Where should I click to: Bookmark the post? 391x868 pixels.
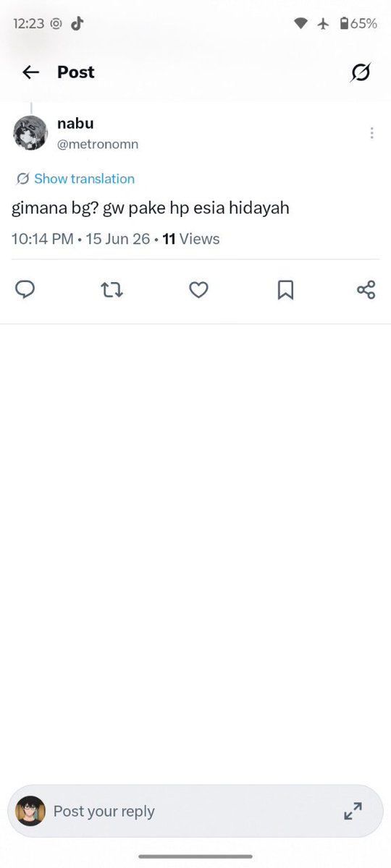285,290
